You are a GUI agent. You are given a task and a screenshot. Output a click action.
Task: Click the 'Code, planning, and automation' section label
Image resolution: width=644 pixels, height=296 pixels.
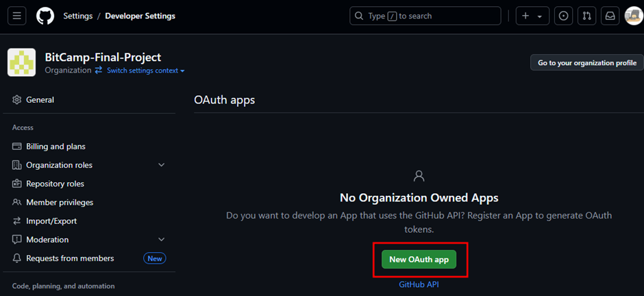(x=63, y=286)
